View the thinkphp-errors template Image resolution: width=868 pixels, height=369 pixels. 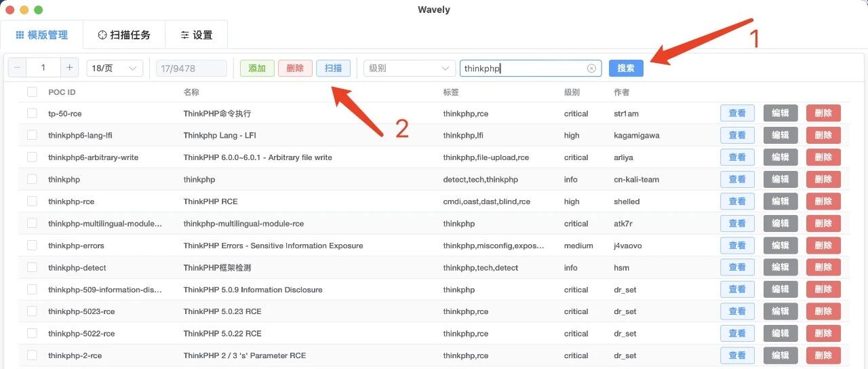click(737, 246)
